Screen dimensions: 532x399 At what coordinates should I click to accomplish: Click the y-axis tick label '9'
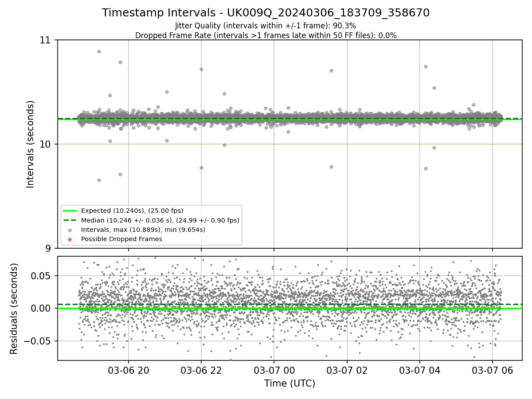click(49, 248)
